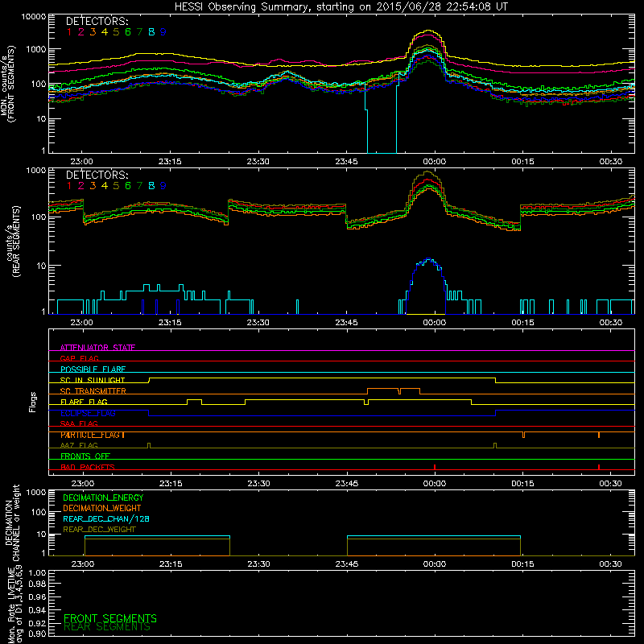Select blue detector 9 in front segments legend
Image resolution: width=644 pixels, height=644 pixels.
tap(163, 32)
